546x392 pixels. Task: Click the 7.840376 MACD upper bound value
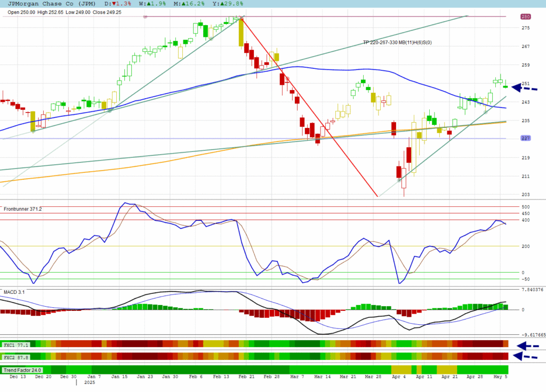coord(533,290)
